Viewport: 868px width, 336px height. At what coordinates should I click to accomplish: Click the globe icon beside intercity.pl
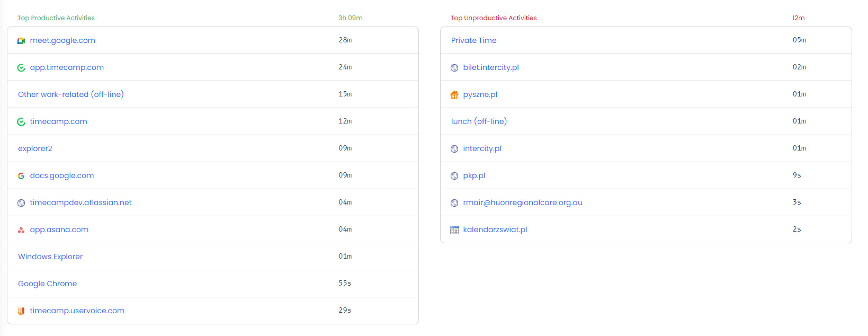point(454,149)
